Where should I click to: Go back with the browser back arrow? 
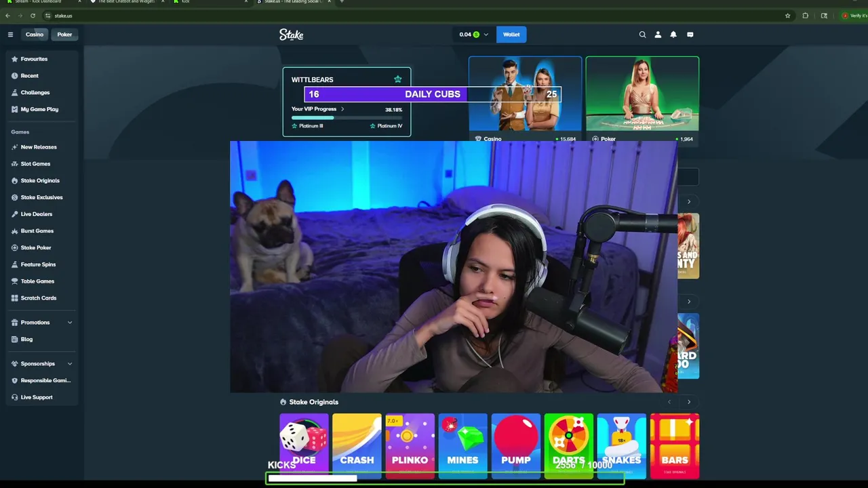pos(7,16)
